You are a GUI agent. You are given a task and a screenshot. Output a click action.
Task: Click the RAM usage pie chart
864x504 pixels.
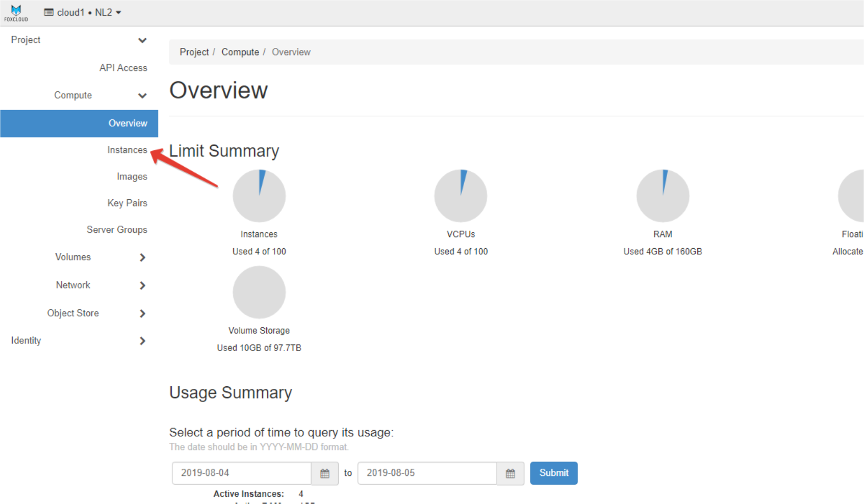[x=663, y=196]
